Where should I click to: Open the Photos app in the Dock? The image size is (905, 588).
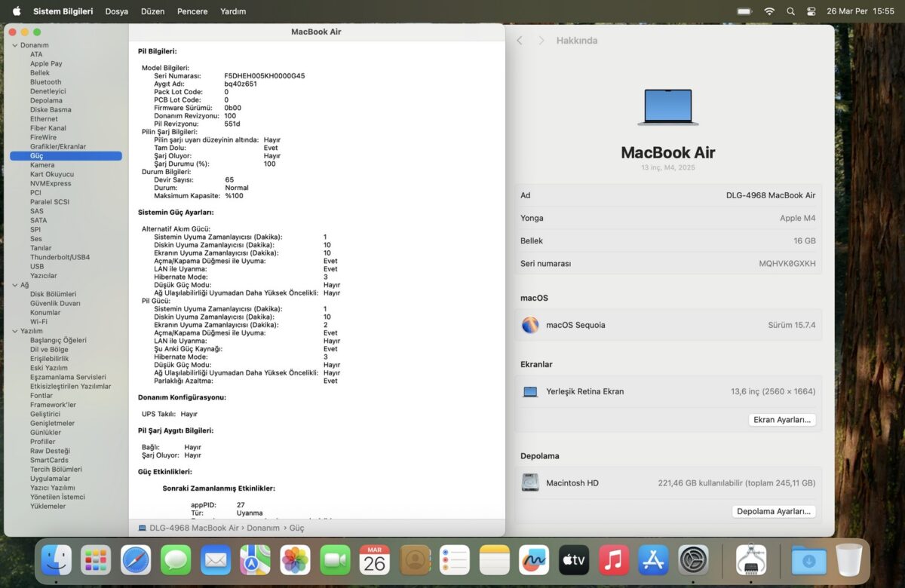click(296, 560)
